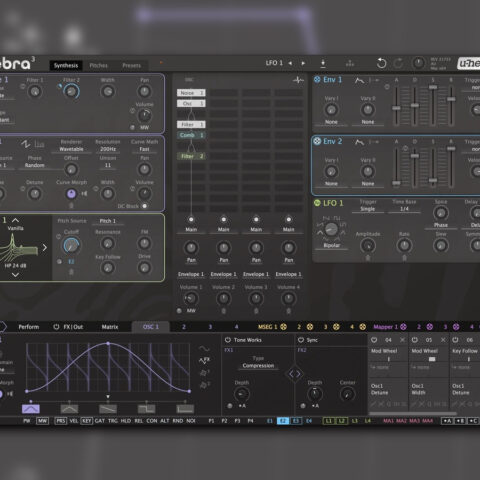Click the undo arrow in the header
Screen dimensions: 480x480
pyautogui.click(x=381, y=63)
